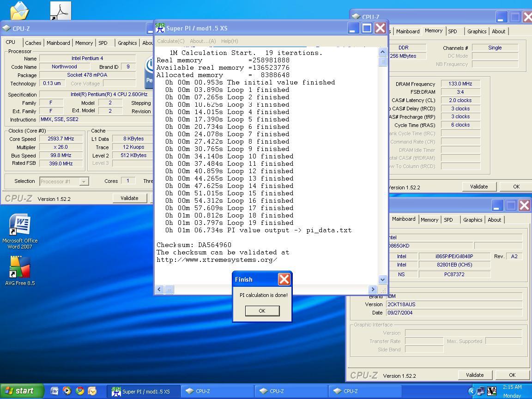Screen dimensions: 532x399
Task: Click the Core Speed value 2593.7 MHz
Action: click(x=61, y=139)
